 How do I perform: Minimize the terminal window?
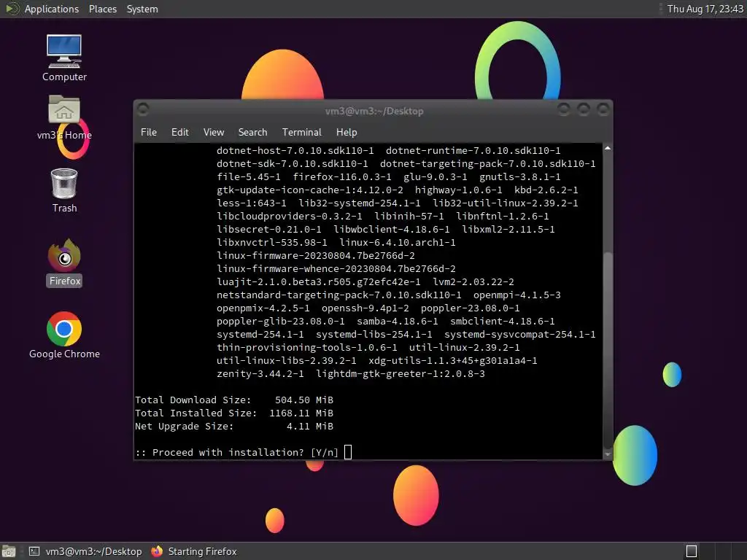click(x=564, y=109)
